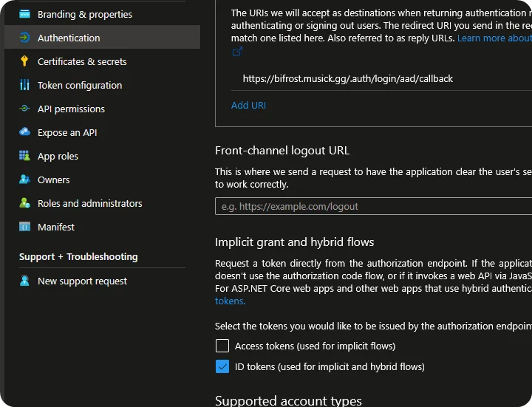Enable the Access tokens checkbox
This screenshot has height=407, width=532.
point(222,346)
